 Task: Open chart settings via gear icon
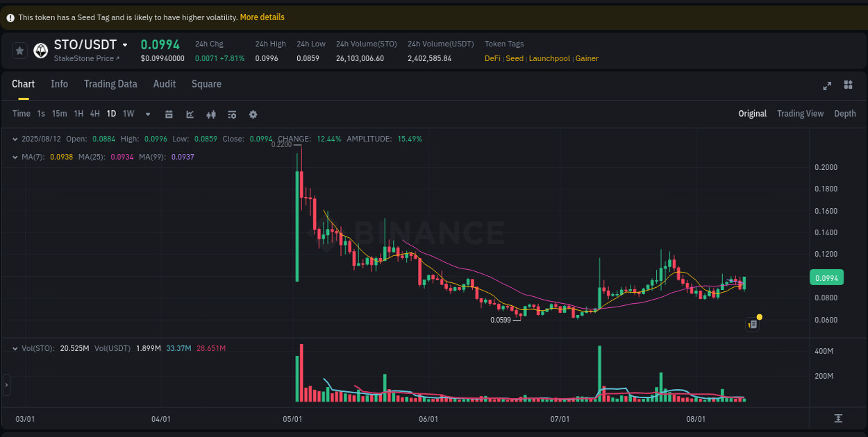253,114
